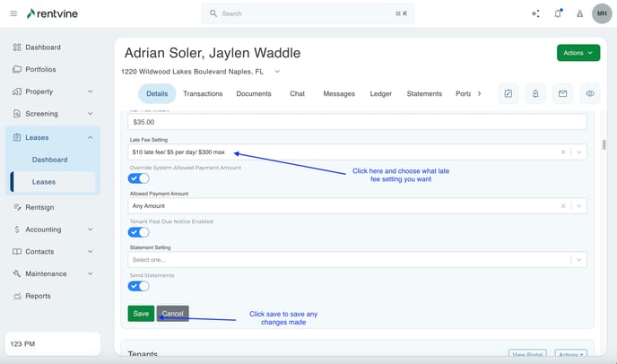Open the Ledger tab
The width and height of the screenshot is (617, 364).
click(381, 93)
